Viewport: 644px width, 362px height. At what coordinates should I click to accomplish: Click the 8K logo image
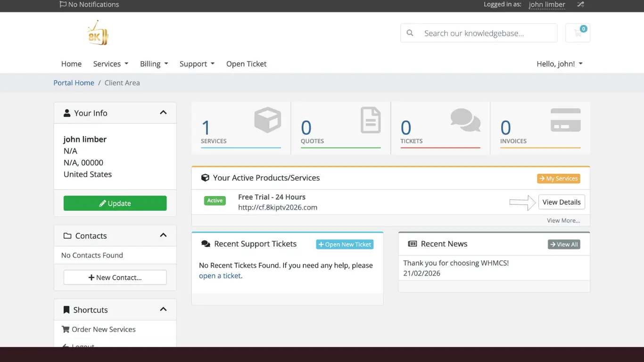(98, 33)
